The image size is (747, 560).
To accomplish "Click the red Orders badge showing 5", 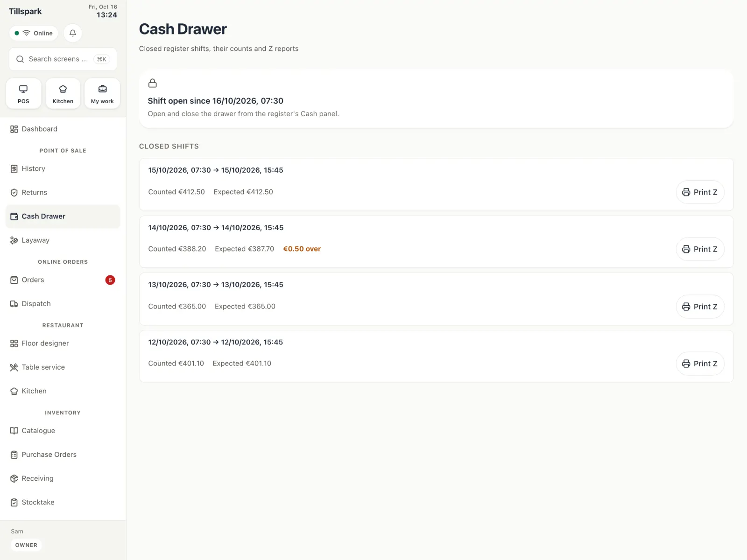I will click(x=110, y=280).
